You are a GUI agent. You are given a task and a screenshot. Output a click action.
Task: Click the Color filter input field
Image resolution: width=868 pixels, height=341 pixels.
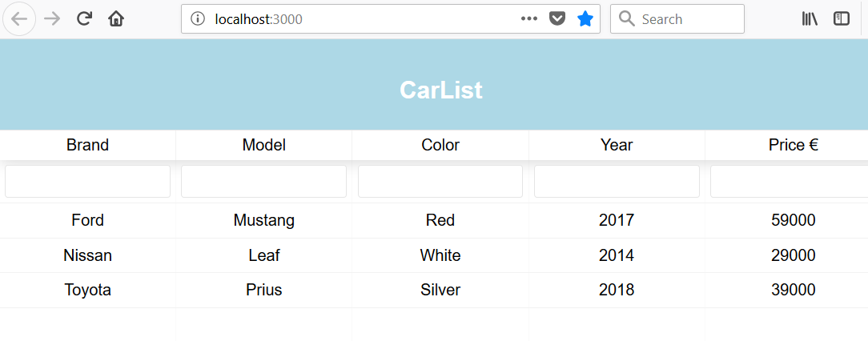pyautogui.click(x=440, y=181)
